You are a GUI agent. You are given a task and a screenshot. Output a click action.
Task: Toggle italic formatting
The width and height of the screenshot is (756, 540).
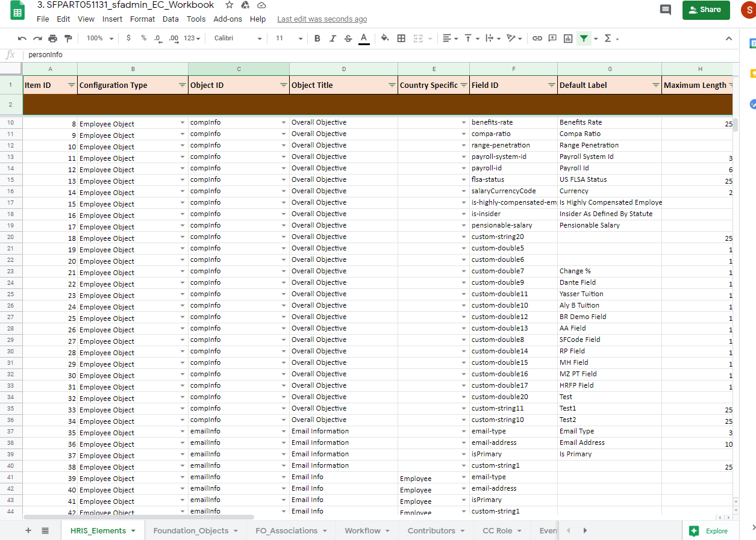pos(333,39)
